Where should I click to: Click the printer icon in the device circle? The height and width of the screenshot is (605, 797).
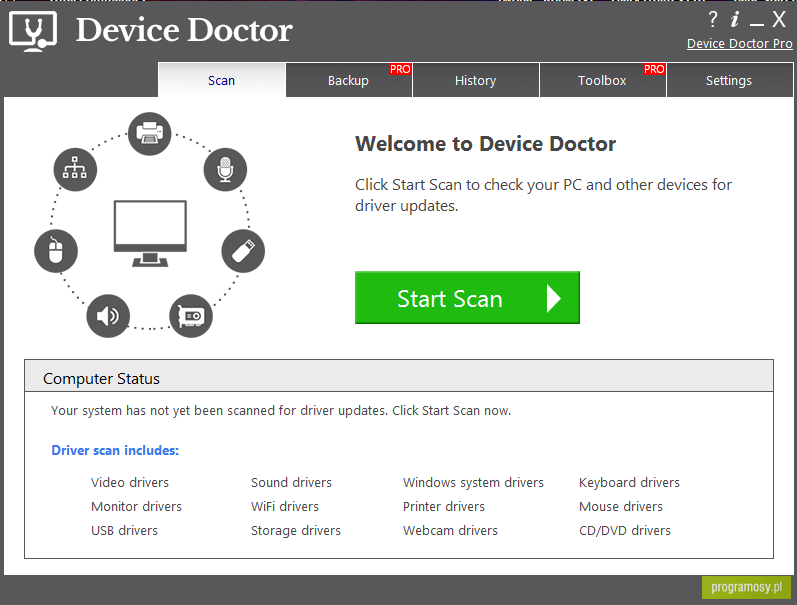pyautogui.click(x=149, y=134)
